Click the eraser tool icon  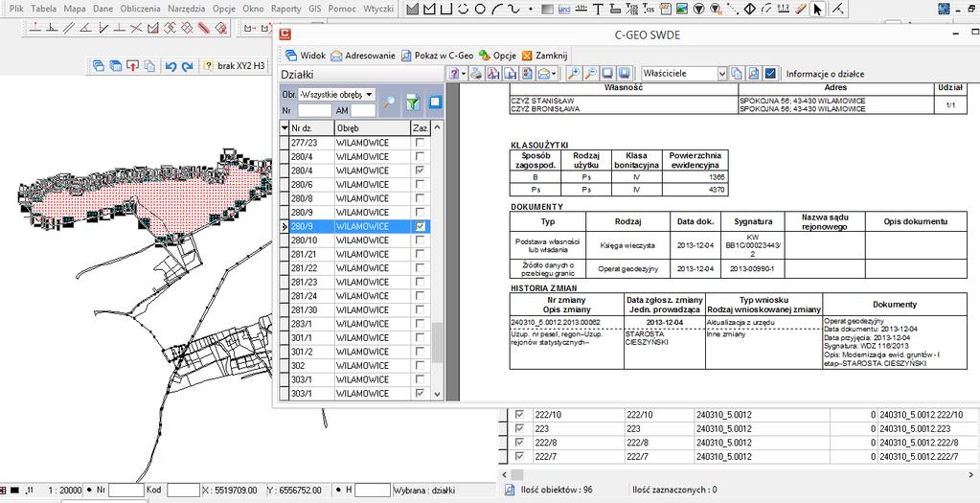[800, 9]
